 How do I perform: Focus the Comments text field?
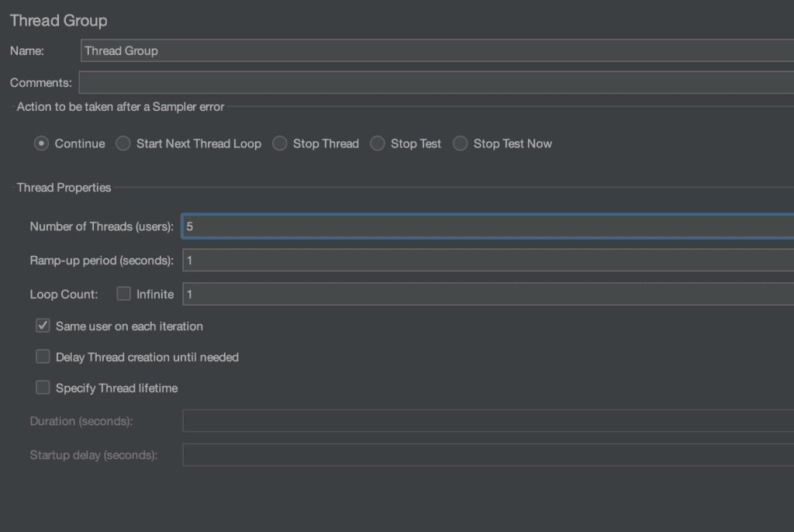(437, 82)
